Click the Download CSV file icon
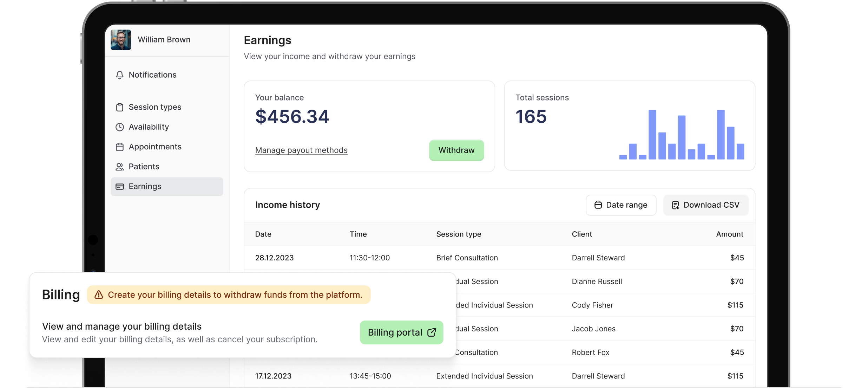The width and height of the screenshot is (868, 388). [x=675, y=205]
